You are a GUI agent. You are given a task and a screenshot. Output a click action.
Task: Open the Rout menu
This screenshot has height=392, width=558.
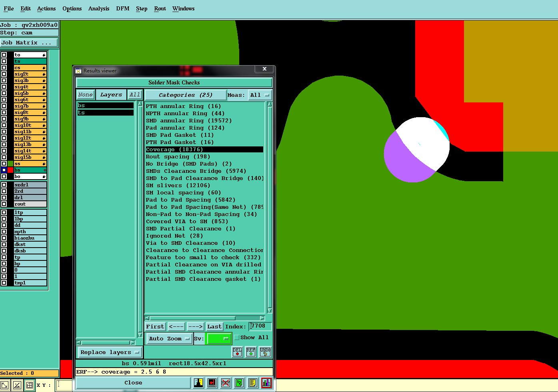pyautogui.click(x=160, y=8)
